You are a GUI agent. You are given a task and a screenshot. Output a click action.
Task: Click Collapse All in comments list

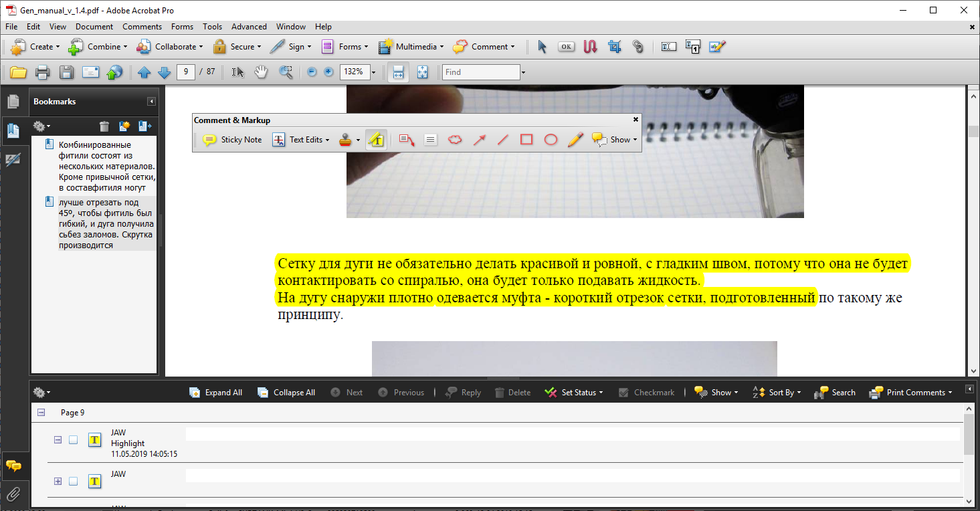click(x=286, y=393)
